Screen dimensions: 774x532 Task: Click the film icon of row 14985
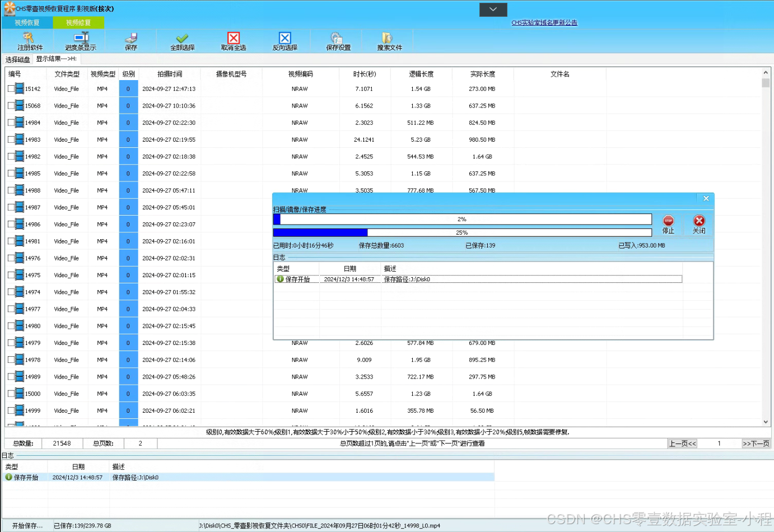click(20, 173)
